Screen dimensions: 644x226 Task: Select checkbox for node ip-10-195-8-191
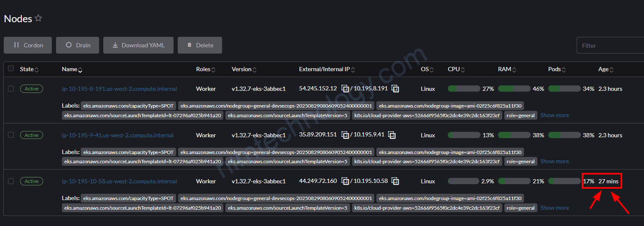[x=11, y=89]
